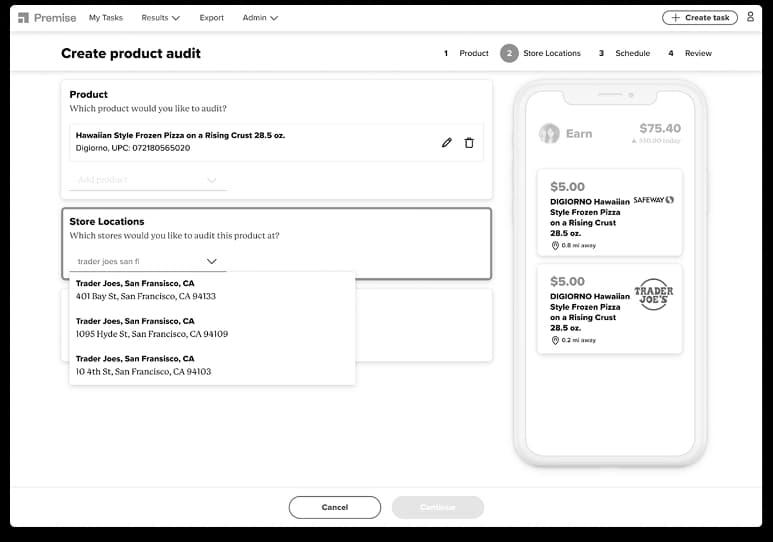Click the profile avatar beside Earn
773x542 pixels.
click(x=549, y=133)
